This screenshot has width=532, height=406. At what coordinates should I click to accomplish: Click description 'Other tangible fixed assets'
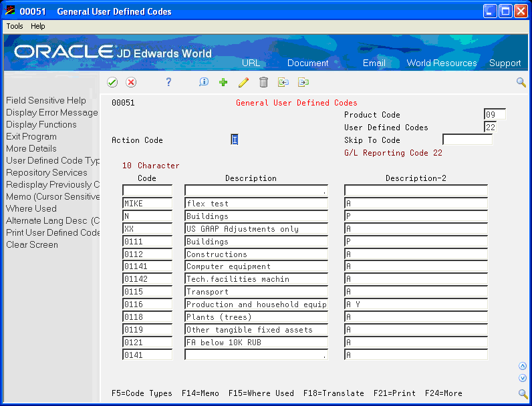pyautogui.click(x=256, y=329)
